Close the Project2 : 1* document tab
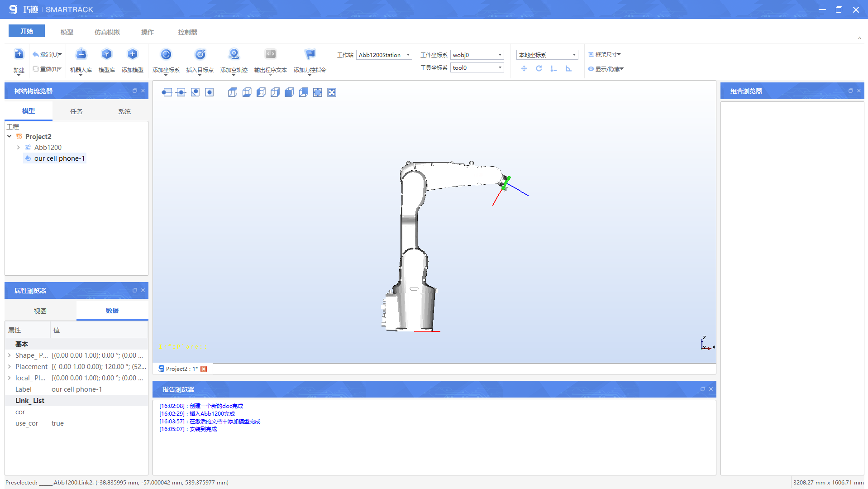Image resolution: width=868 pixels, height=489 pixels. coord(204,369)
